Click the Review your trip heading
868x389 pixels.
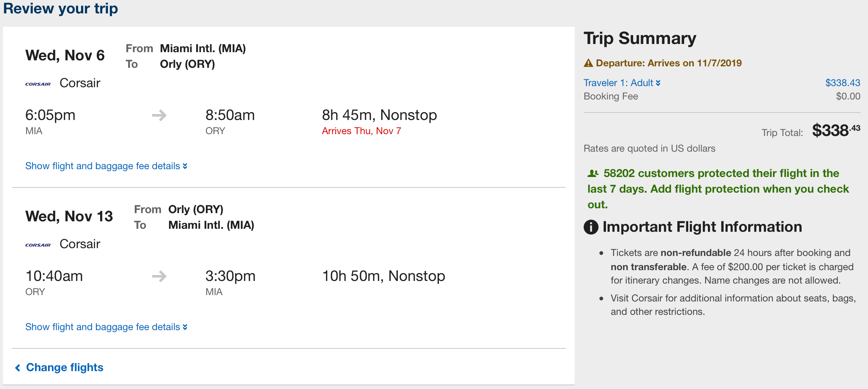click(61, 8)
